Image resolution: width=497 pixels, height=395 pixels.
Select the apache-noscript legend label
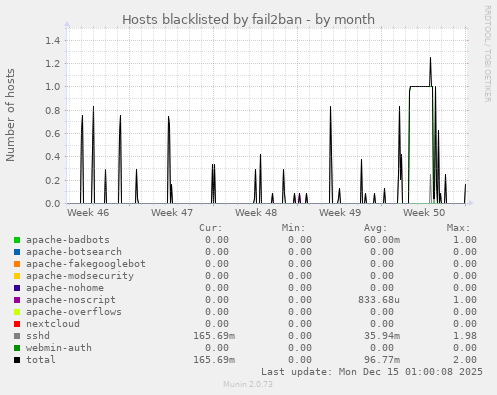(x=71, y=300)
